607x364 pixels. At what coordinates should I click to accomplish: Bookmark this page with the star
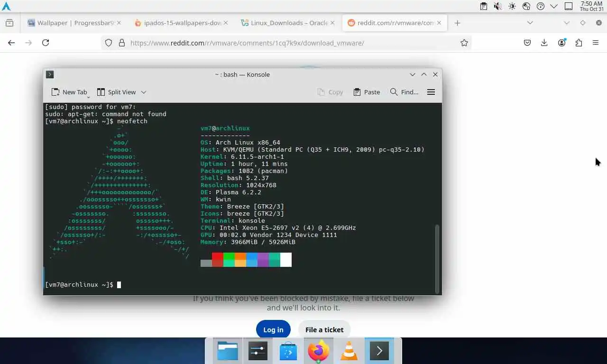464,43
